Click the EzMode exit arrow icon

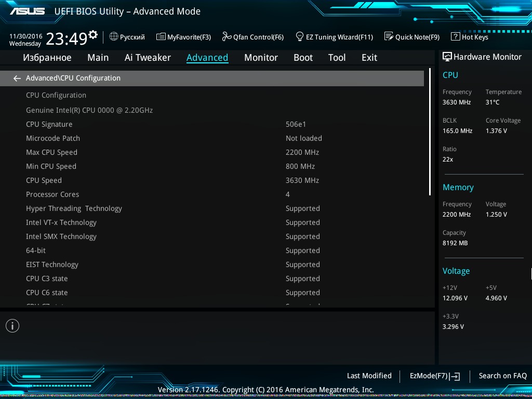(x=455, y=376)
